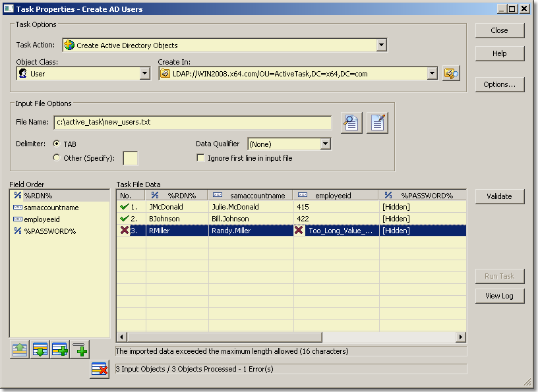Image resolution: width=538 pixels, height=392 pixels.
Task: Choose the Other (Specify) delimiter option
Action: 57,158
